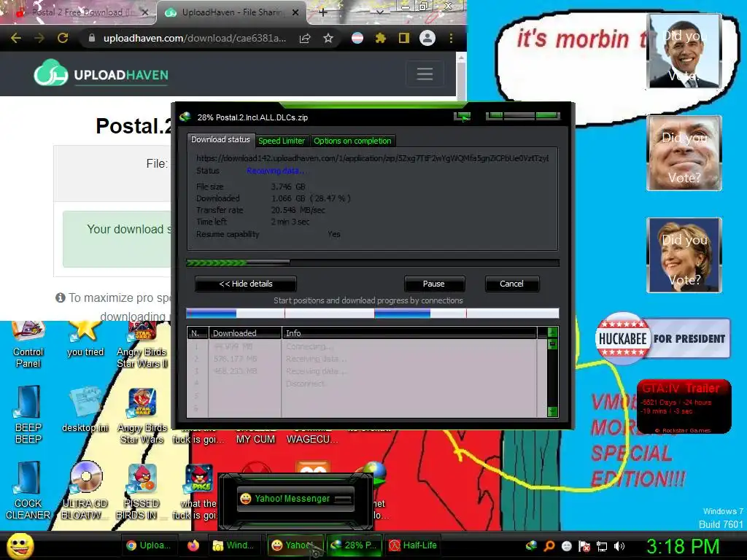Open Half-Life from the taskbar
The height and width of the screenshot is (560, 747).
pyautogui.click(x=413, y=545)
